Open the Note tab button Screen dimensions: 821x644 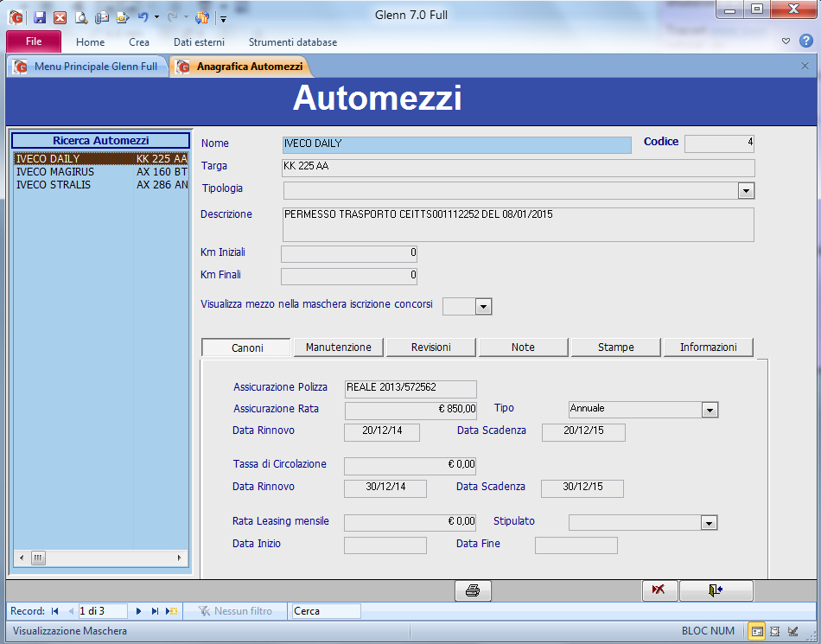(x=523, y=348)
